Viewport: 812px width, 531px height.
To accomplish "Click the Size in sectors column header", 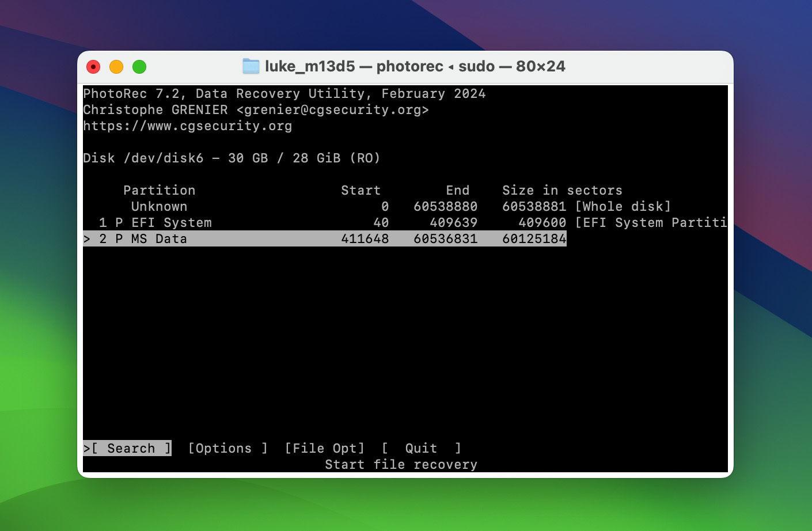I will pos(563,190).
